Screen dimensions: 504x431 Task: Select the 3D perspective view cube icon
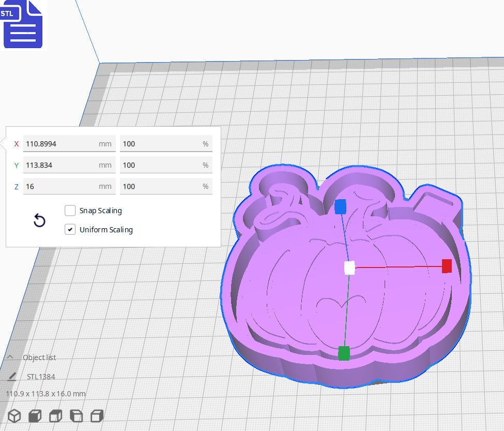[14, 415]
